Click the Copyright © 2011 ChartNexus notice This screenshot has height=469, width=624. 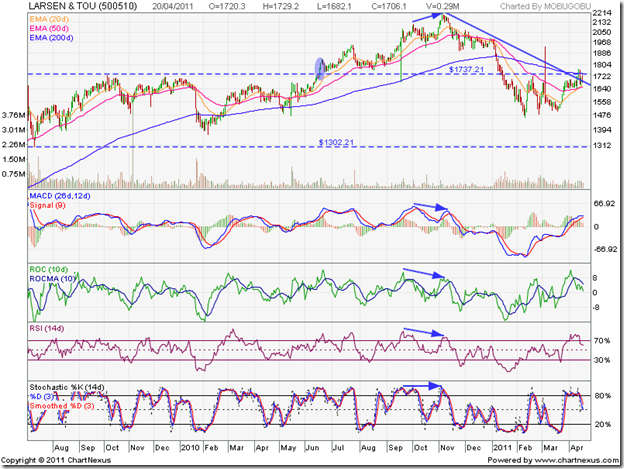(56, 460)
